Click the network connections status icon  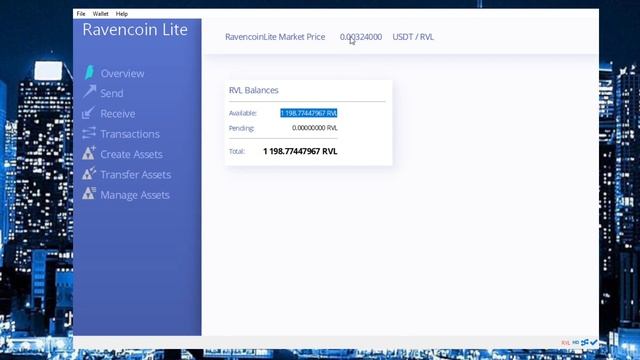[x=585, y=342]
